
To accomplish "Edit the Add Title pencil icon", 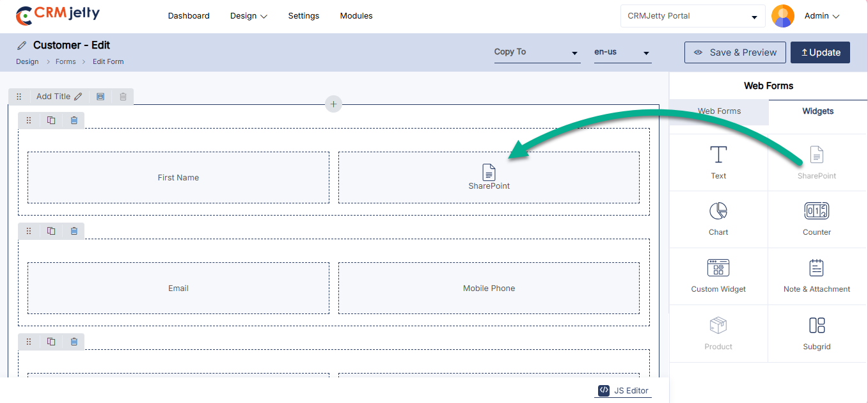I will [78, 97].
